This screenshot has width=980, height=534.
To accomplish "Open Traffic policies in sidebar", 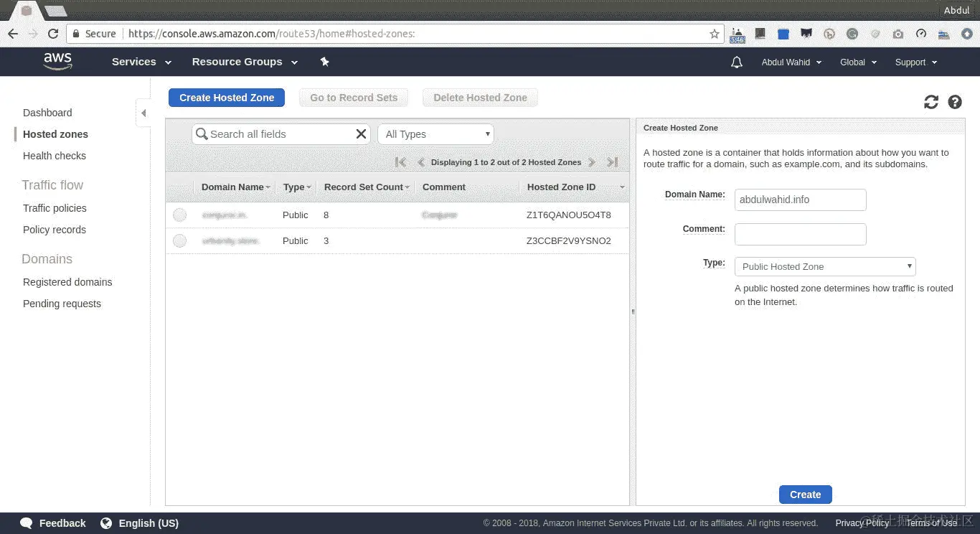I will [55, 208].
